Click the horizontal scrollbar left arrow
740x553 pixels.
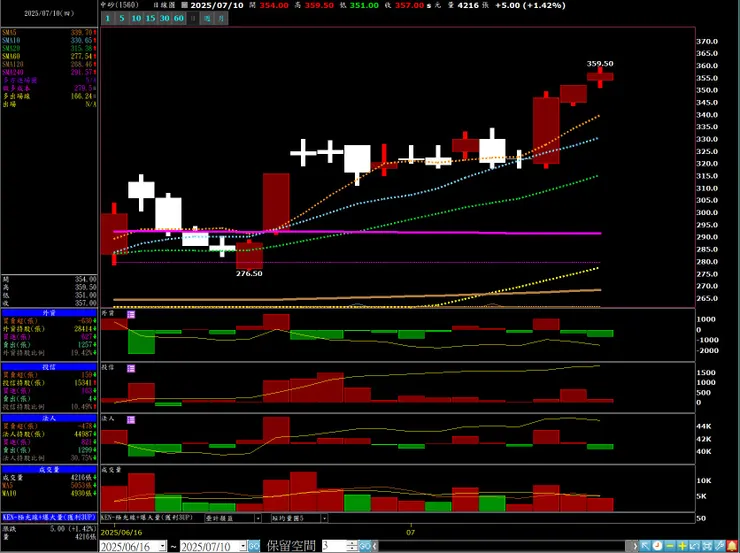coord(375,546)
